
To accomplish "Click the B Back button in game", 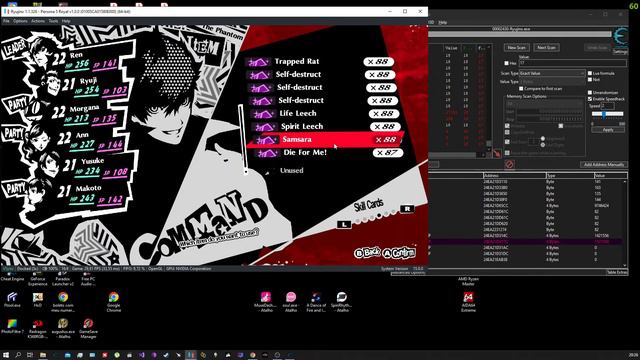I will (x=367, y=253).
